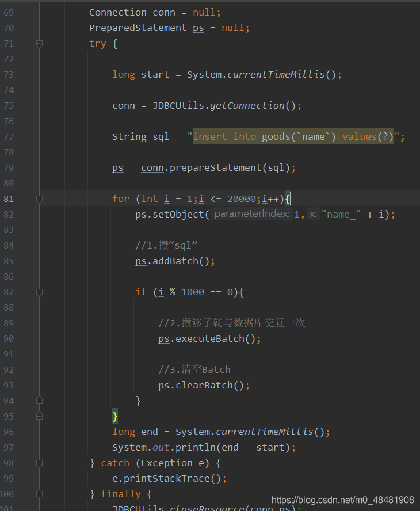Click 'Exception e' in the catch clause
This screenshot has height=511, width=420.
[x=172, y=463]
